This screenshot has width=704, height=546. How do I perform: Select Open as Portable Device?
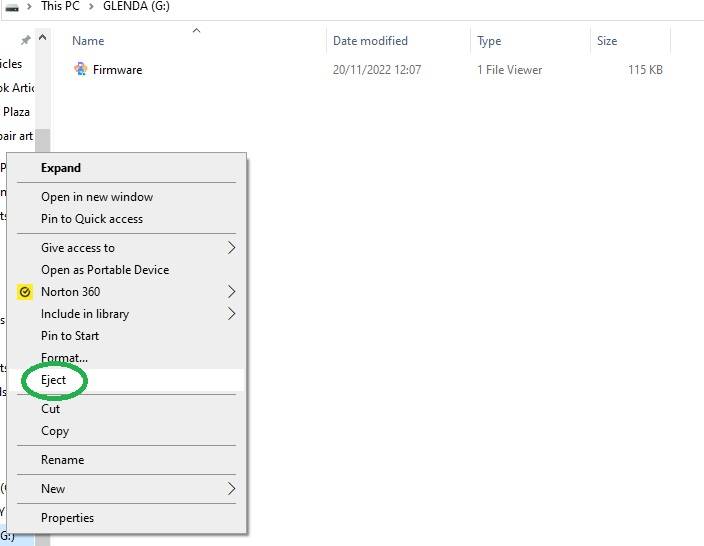click(x=127, y=270)
